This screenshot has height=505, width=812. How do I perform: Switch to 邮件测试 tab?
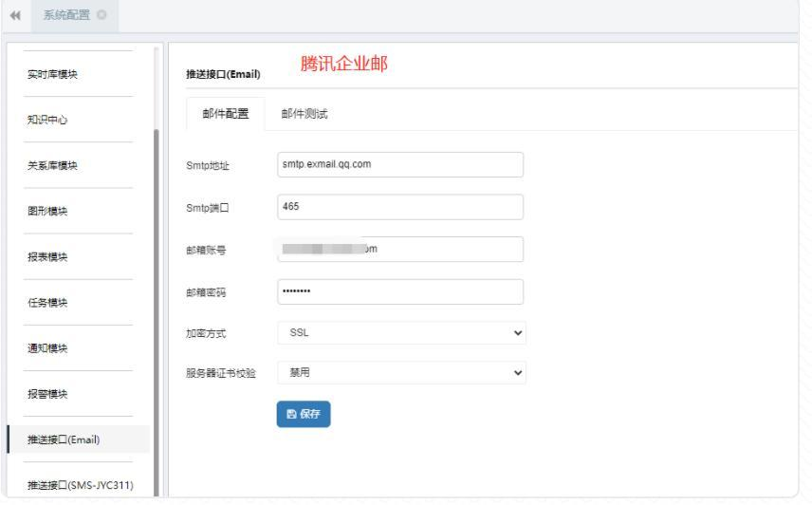[304, 113]
